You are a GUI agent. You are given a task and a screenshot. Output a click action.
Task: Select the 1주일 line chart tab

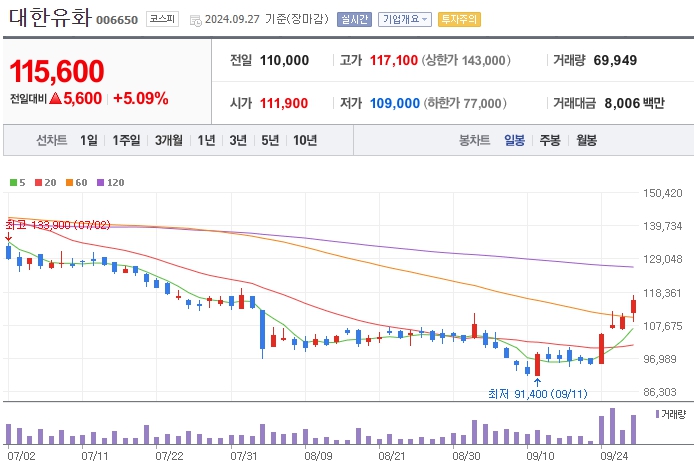126,140
